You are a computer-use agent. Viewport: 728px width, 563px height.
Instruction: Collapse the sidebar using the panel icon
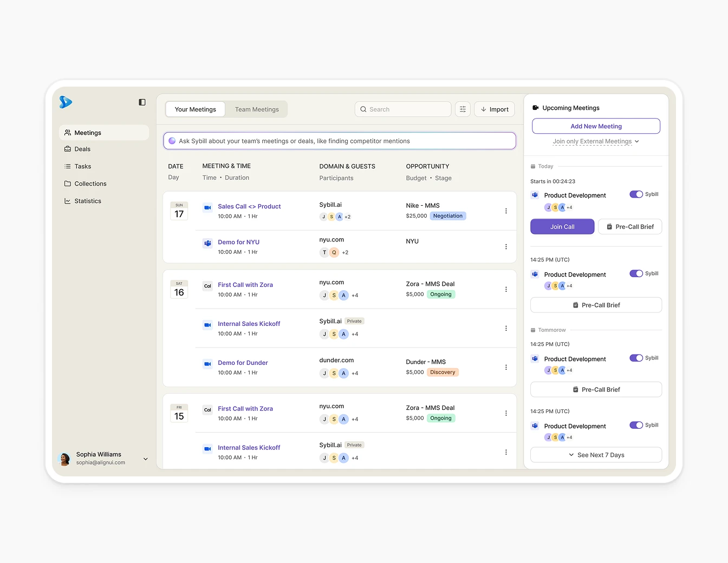click(x=142, y=102)
